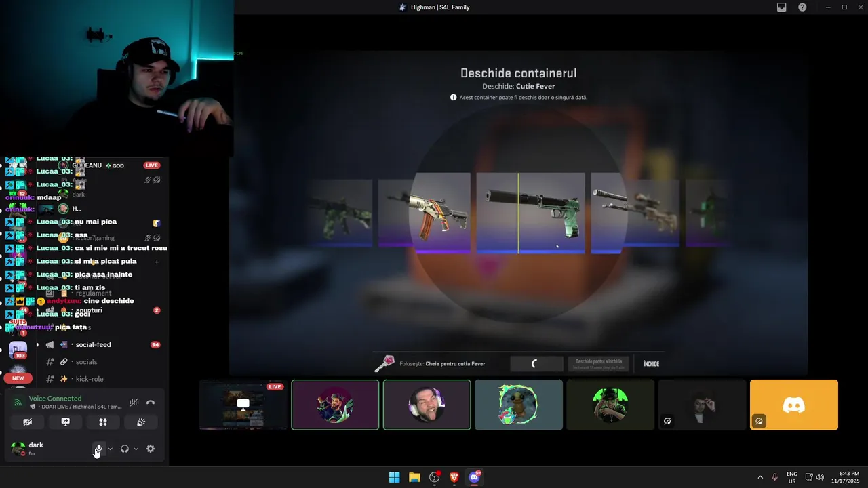This screenshot has width=868, height=488.
Task: Select dark deafened participant tile
Action: (702, 405)
